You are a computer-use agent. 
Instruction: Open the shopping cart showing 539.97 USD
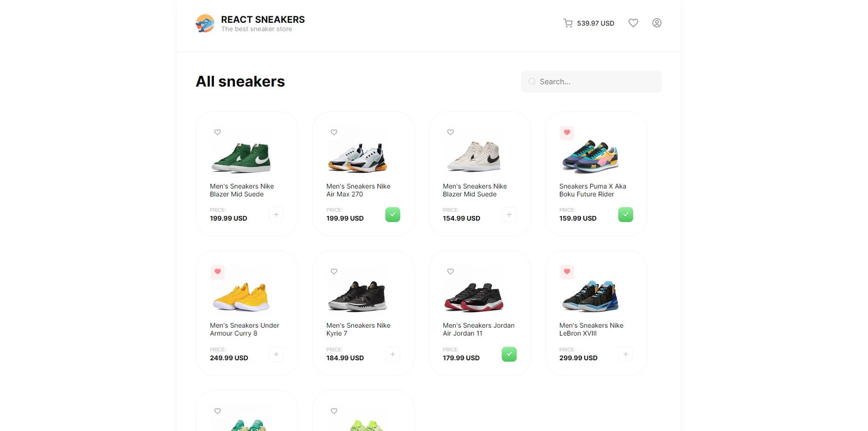(588, 23)
